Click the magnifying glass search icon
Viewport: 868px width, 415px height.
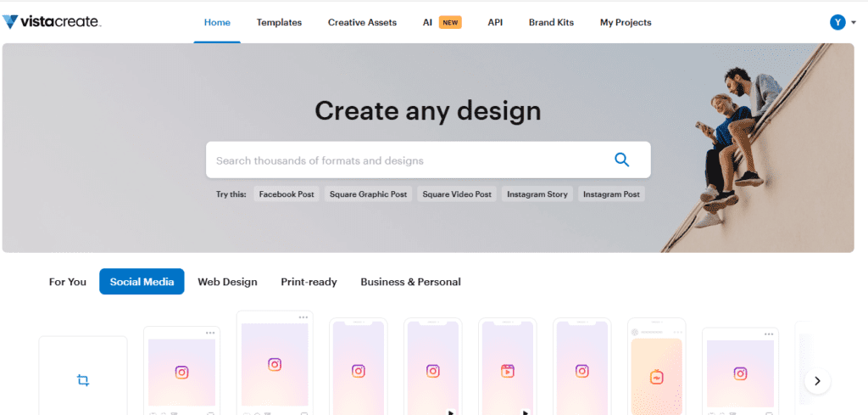[621, 160]
